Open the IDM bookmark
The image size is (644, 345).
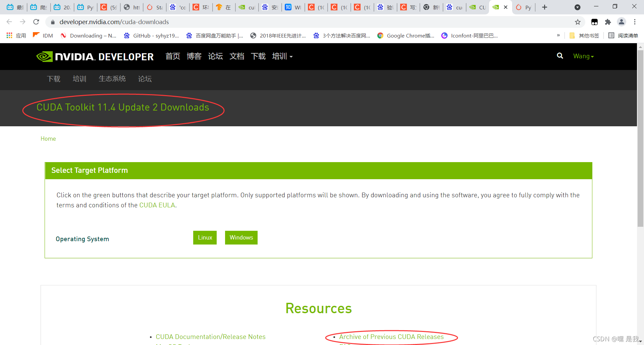43,36
